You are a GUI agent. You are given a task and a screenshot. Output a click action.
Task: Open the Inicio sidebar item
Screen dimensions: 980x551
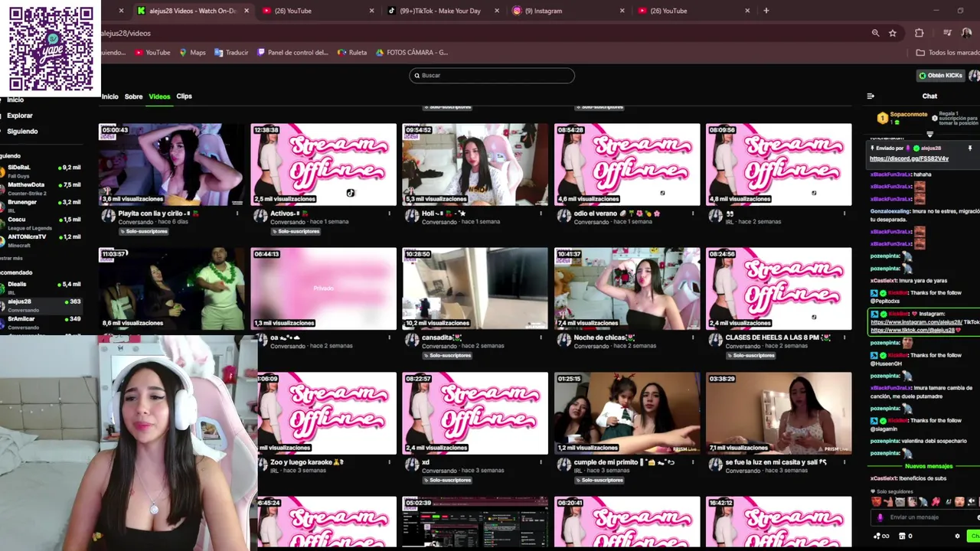(x=15, y=100)
